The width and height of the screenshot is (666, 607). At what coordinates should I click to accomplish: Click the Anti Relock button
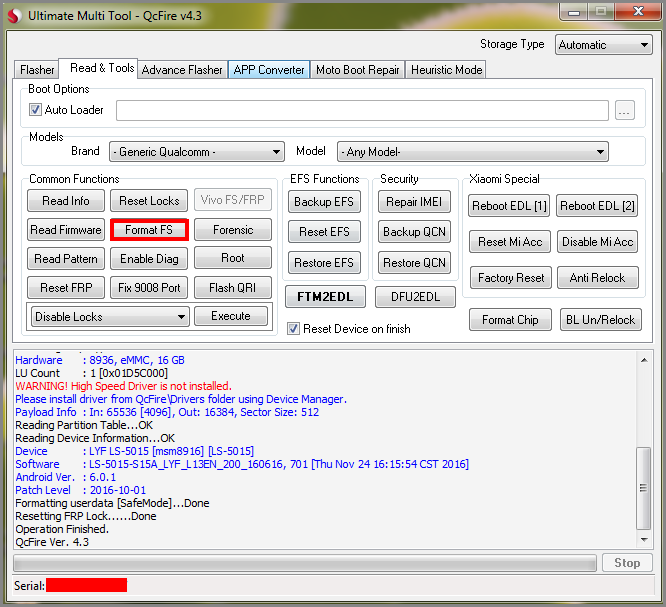click(x=598, y=277)
